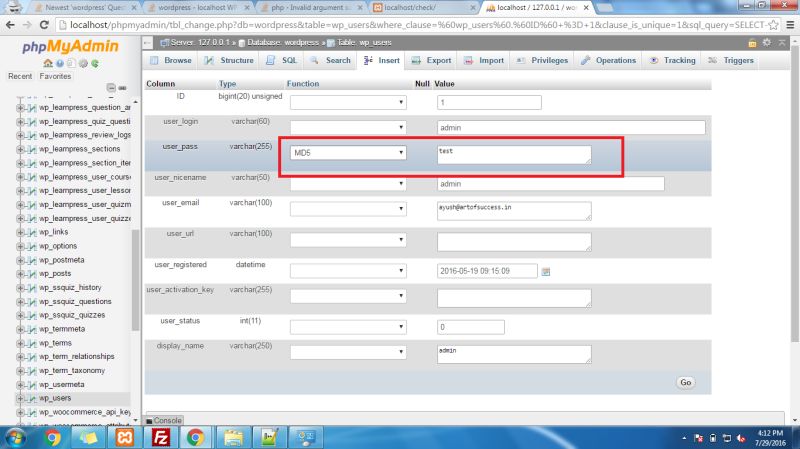
Task: Open Chrome menu hamburger icon
Action: [790, 24]
